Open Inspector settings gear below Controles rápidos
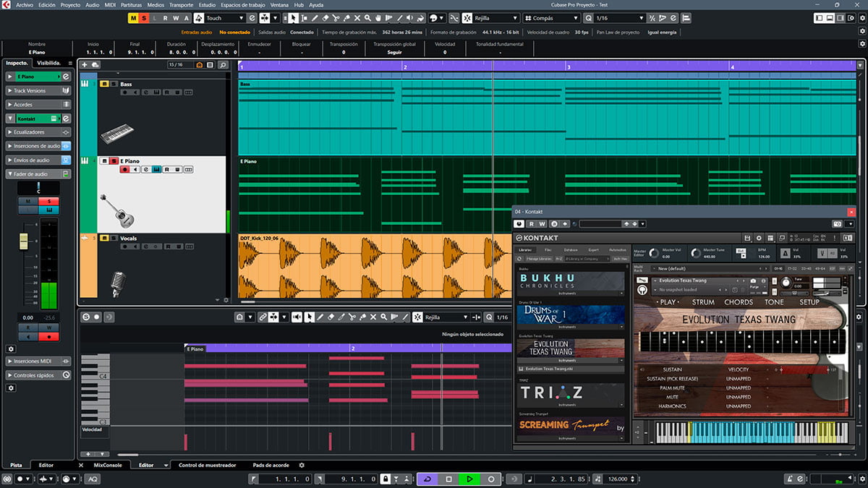 point(11,388)
